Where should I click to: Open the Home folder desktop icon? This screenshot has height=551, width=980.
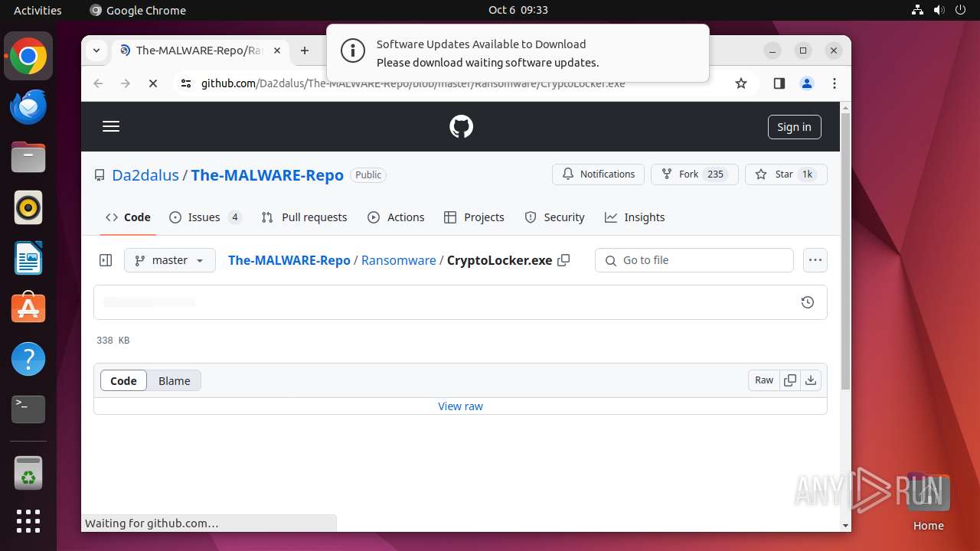click(928, 502)
